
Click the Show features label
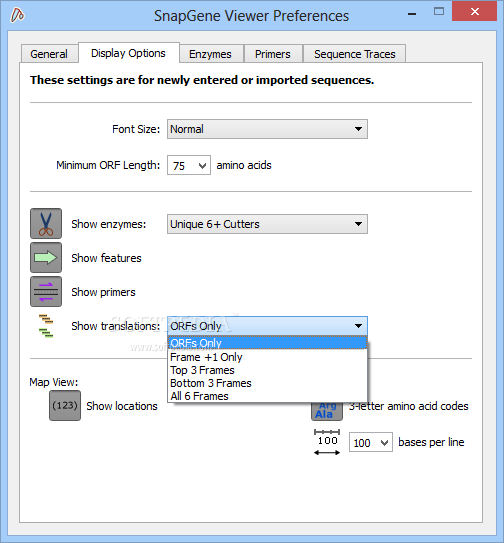click(106, 258)
